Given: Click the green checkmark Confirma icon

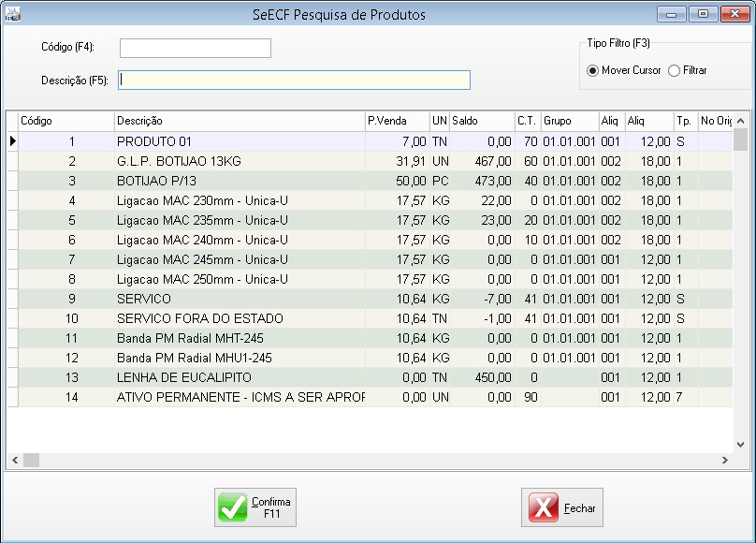Looking at the screenshot, I should [232, 507].
